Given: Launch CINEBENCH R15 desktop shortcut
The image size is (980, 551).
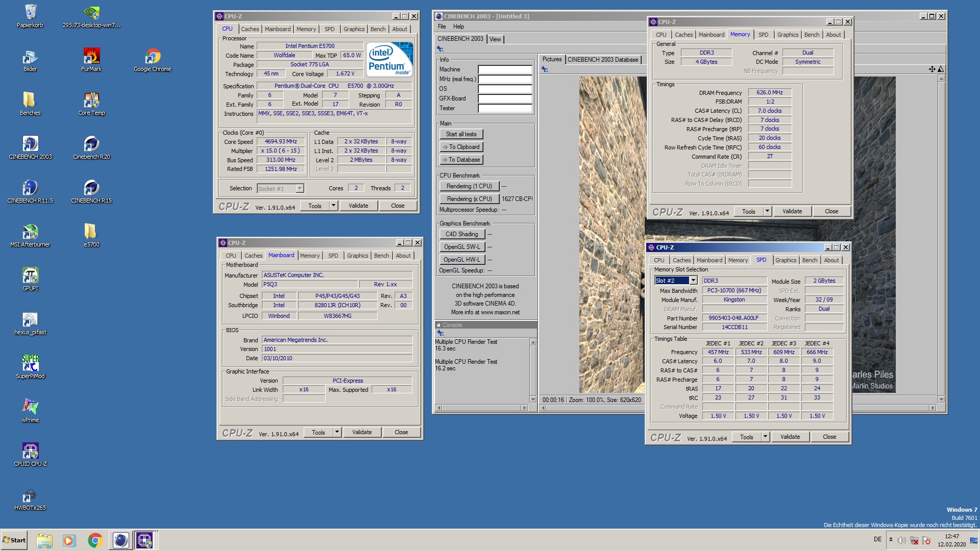Looking at the screenshot, I should [91, 192].
